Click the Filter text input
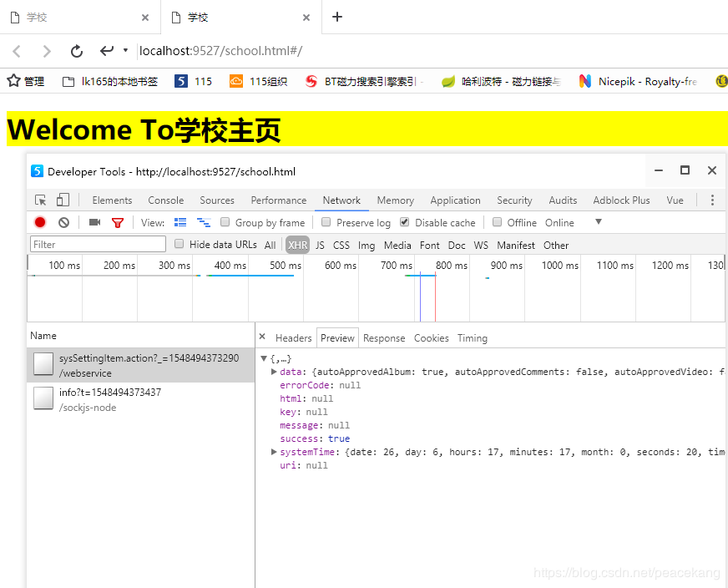The height and width of the screenshot is (588, 728). coord(98,244)
